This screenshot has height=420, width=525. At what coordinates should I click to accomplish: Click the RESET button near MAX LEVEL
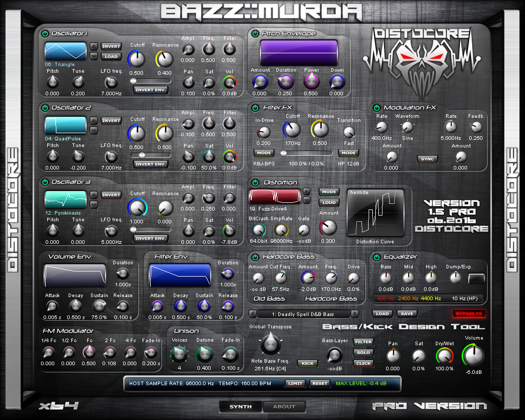(320, 384)
